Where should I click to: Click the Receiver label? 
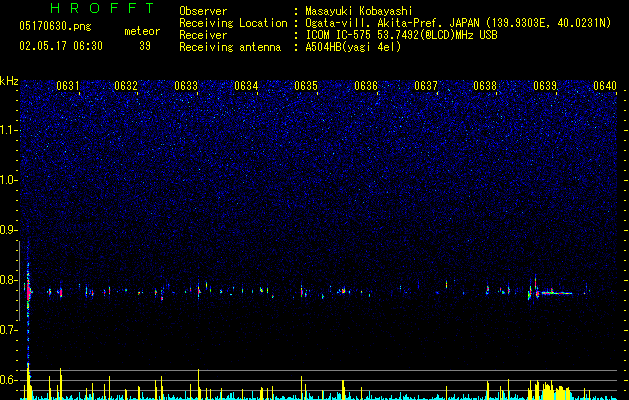click(203, 35)
